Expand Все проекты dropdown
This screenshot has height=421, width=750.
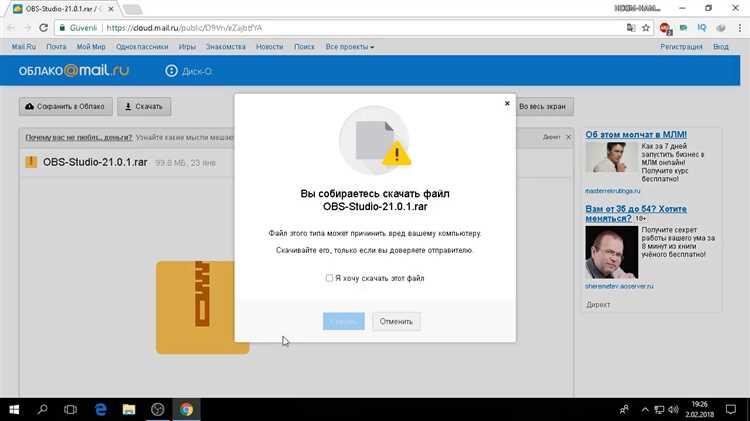click(350, 47)
